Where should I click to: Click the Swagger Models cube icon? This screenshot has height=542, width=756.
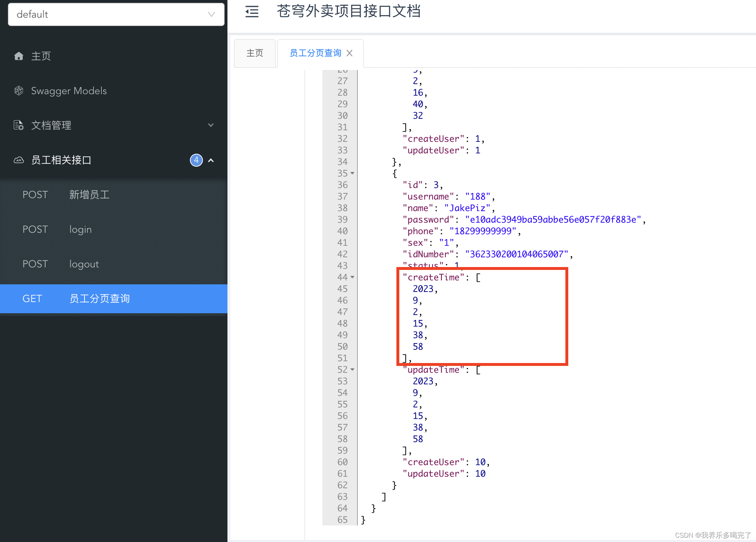19,91
